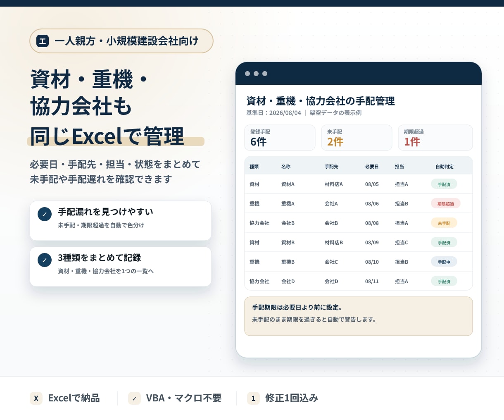Click the 08/08 date cell
Image resolution: width=504 pixels, height=420 pixels.
point(372,223)
